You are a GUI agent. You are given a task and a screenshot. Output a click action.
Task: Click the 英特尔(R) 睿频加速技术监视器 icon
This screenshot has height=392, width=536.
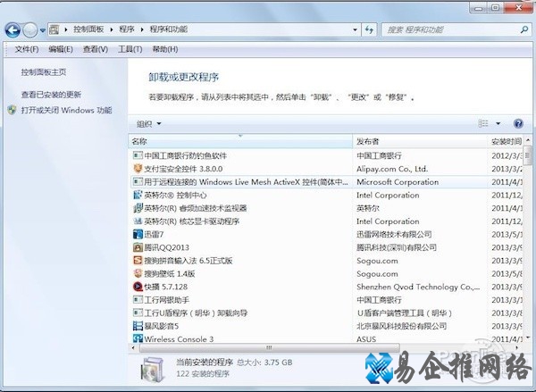(x=138, y=208)
